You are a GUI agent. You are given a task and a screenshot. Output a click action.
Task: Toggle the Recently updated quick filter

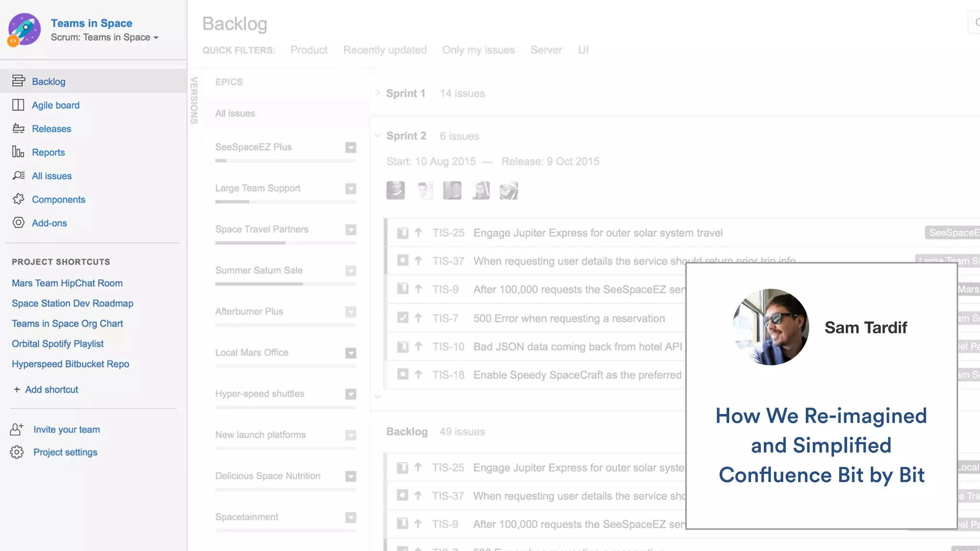tap(385, 50)
